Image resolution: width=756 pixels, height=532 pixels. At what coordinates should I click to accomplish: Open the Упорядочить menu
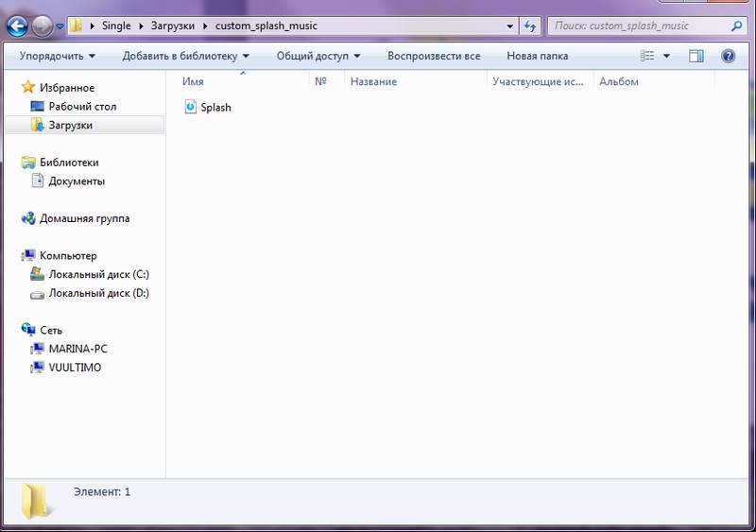tap(57, 57)
